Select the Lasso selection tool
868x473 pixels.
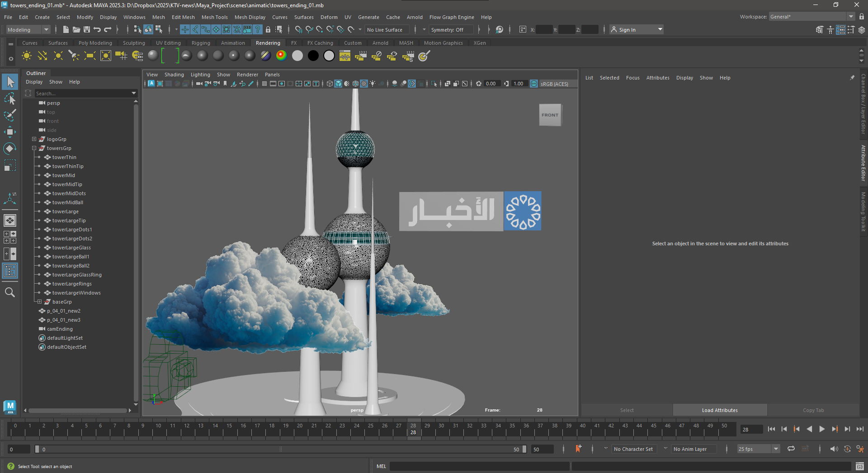tap(10, 98)
